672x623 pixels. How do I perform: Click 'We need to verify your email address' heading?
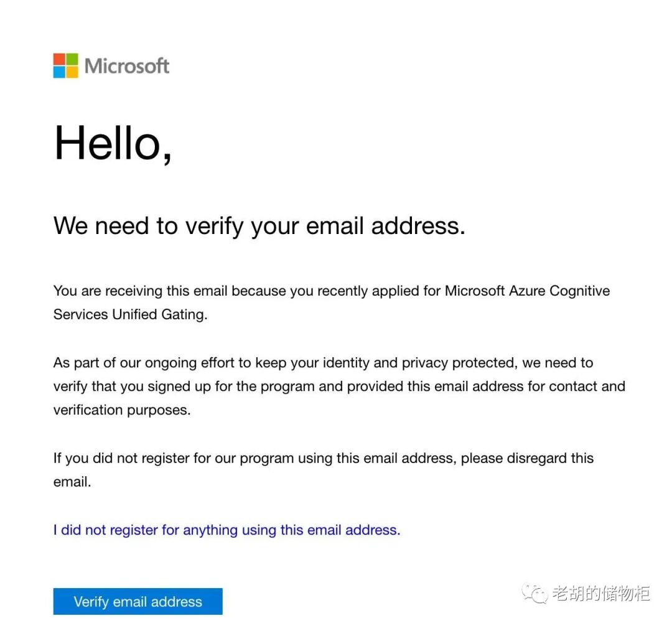259,226
